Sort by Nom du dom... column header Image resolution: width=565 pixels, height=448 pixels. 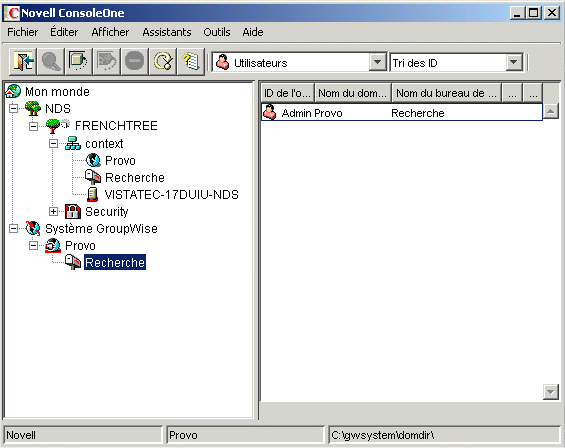[353, 93]
